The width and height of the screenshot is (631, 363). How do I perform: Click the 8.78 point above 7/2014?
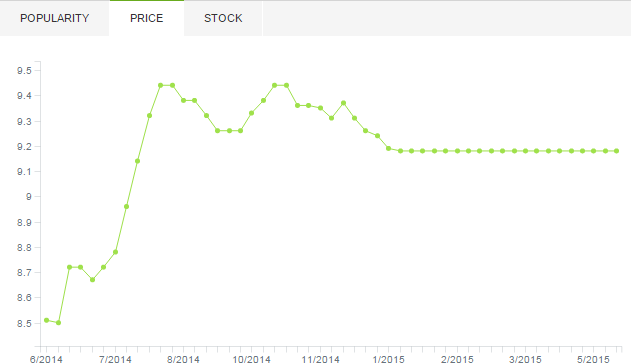point(115,252)
